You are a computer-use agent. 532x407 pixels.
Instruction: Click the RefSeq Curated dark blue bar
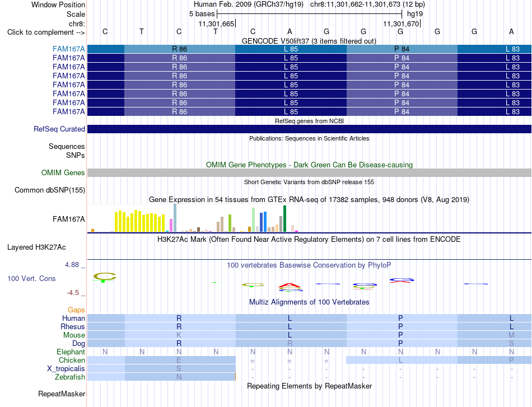click(309, 129)
